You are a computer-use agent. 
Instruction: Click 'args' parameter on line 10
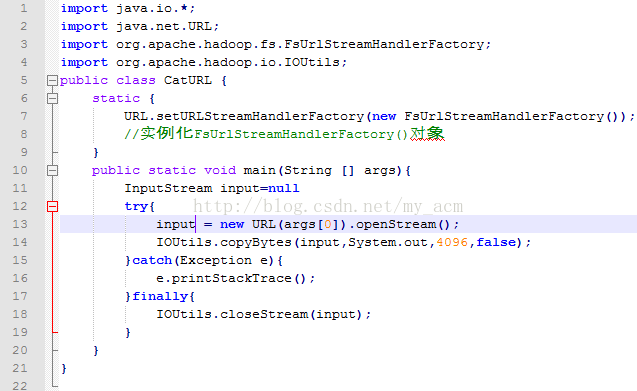[379, 170]
